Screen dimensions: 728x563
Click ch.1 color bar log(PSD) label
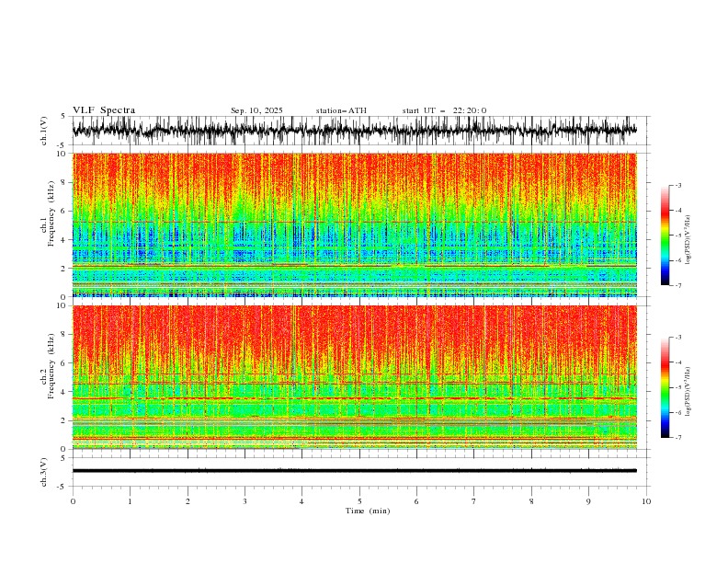tap(688, 240)
